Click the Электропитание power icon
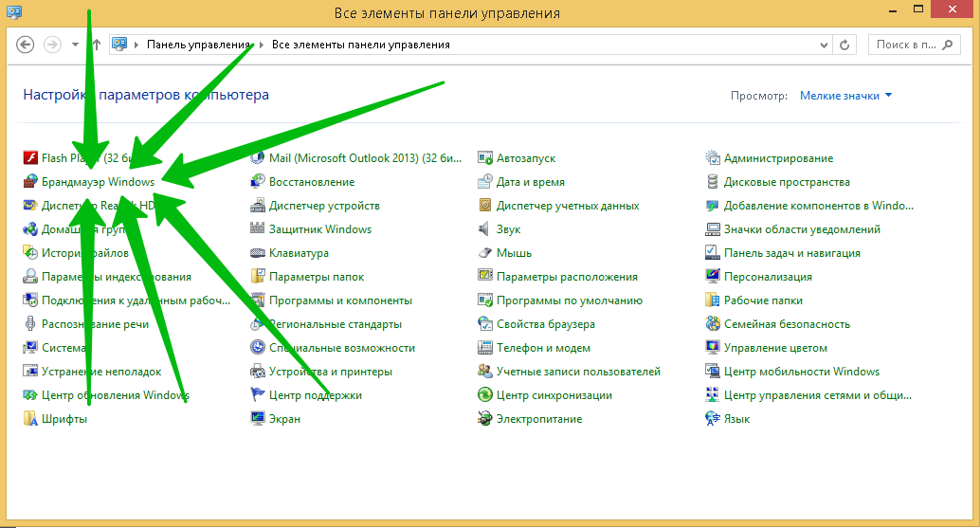980x528 pixels. [485, 419]
